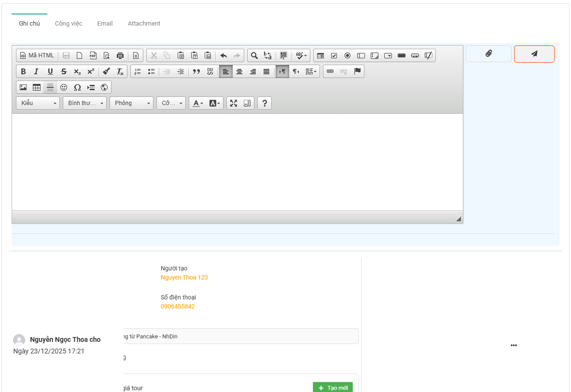
Task: Toggle italic text formatting
Action: tap(36, 71)
